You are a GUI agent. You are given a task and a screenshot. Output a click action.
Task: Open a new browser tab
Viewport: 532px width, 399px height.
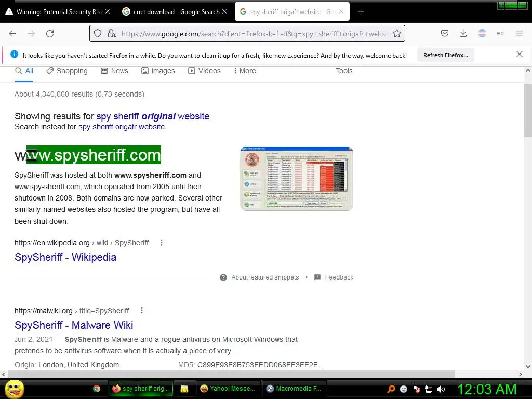pyautogui.click(x=361, y=12)
